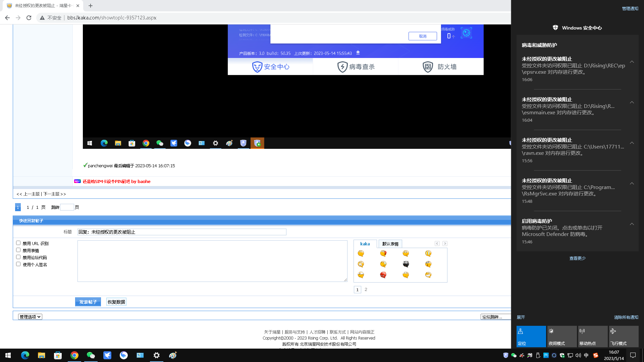Open the 管理选项 dropdown
Screen dimensions: 644x362
30,317
